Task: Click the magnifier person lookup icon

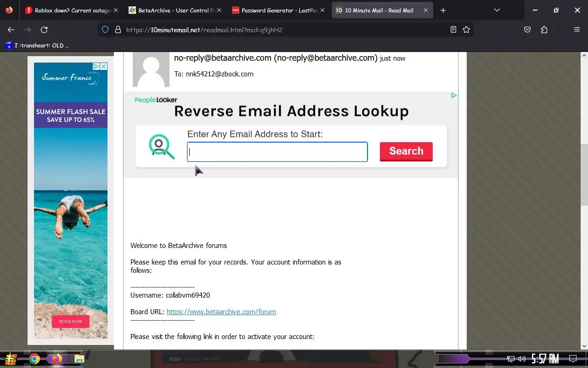Action: click(161, 146)
